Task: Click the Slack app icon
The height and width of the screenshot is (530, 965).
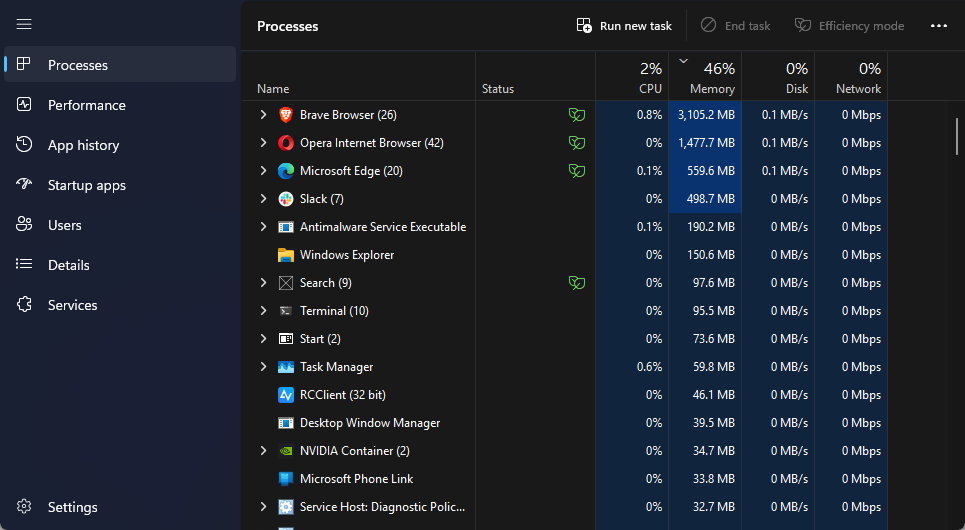Action: [286, 199]
